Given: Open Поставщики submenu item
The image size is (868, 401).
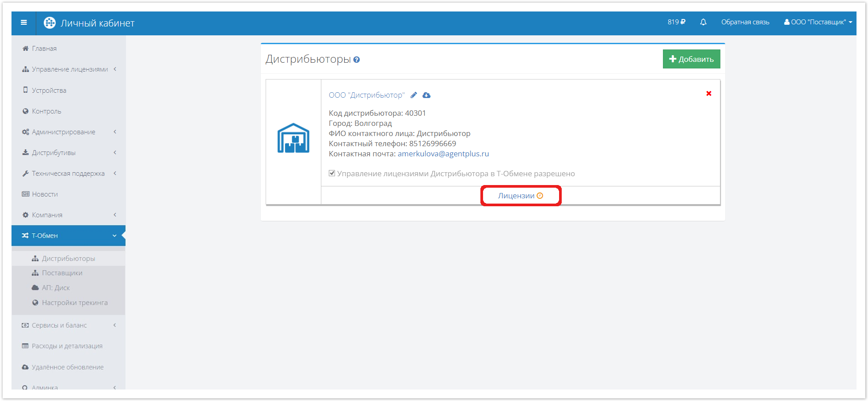Looking at the screenshot, I should click(62, 273).
